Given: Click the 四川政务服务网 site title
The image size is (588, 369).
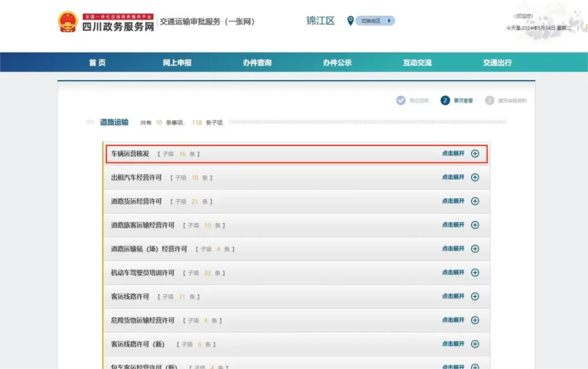Looking at the screenshot, I should pos(118,26).
